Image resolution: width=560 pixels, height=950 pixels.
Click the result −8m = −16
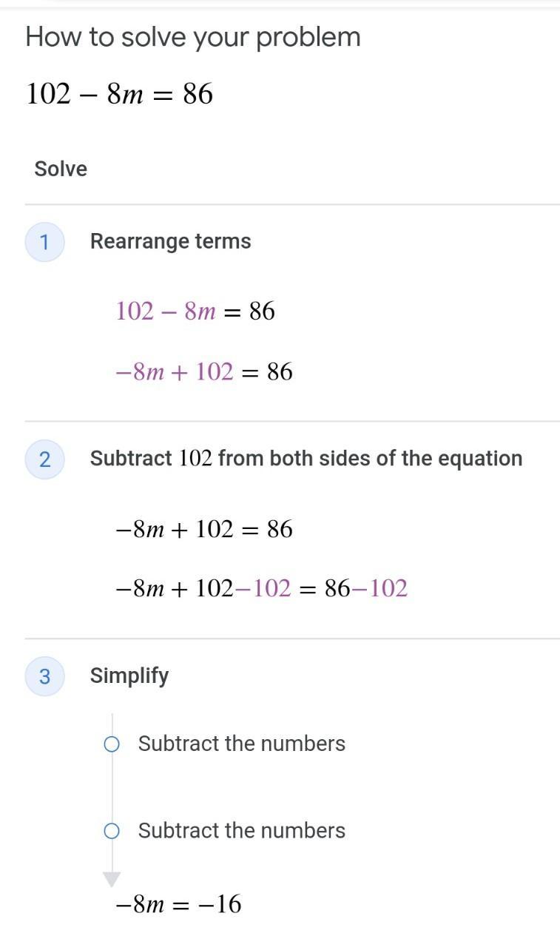click(x=179, y=904)
